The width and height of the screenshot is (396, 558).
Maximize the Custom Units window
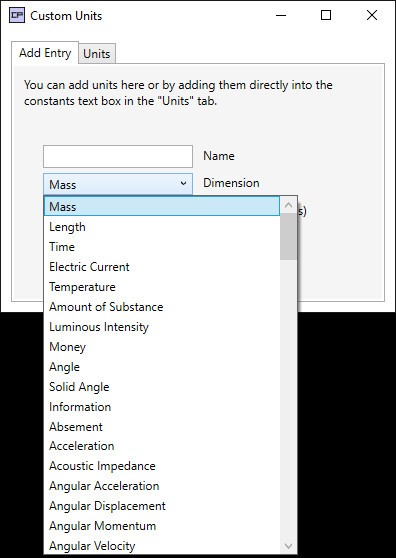coord(326,15)
